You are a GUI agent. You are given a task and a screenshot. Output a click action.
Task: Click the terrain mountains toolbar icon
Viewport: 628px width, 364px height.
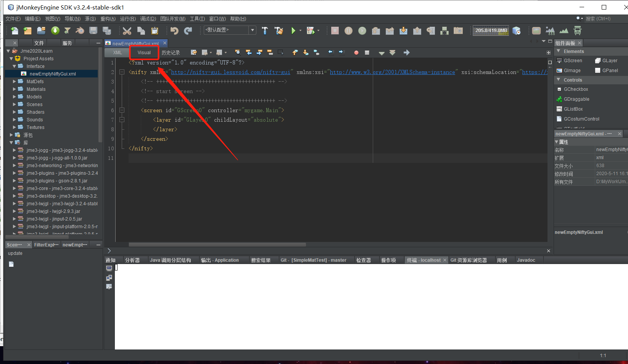click(564, 31)
